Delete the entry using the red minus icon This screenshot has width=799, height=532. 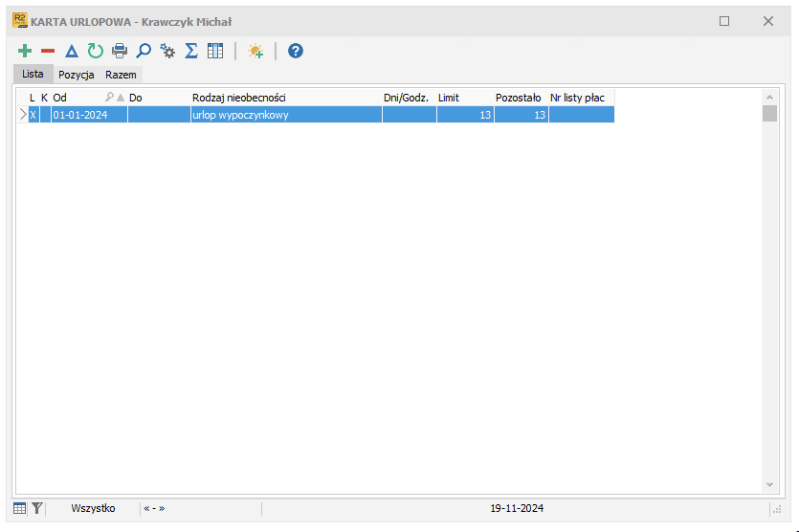pos(48,51)
